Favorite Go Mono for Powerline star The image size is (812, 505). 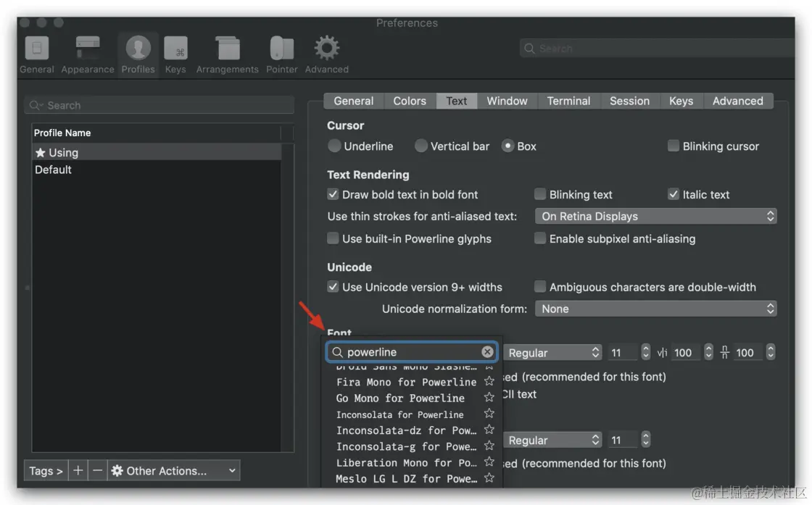(x=489, y=397)
